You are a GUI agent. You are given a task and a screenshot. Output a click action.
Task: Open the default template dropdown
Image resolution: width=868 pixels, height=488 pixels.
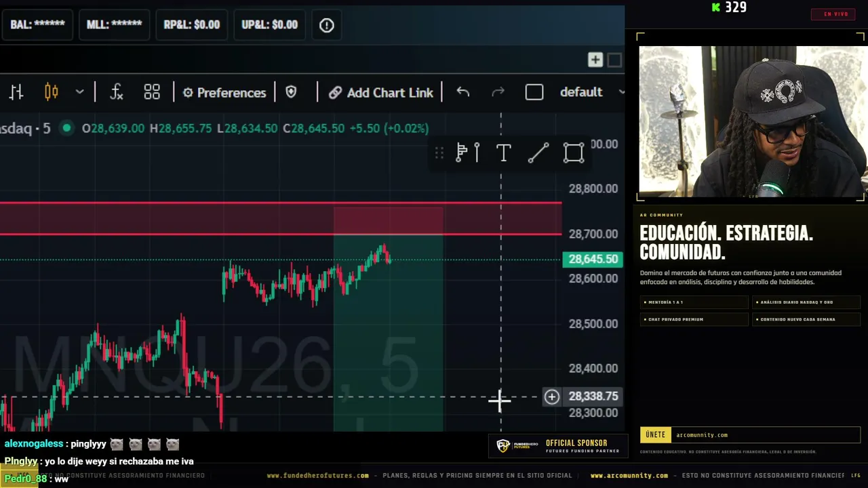[x=592, y=92]
